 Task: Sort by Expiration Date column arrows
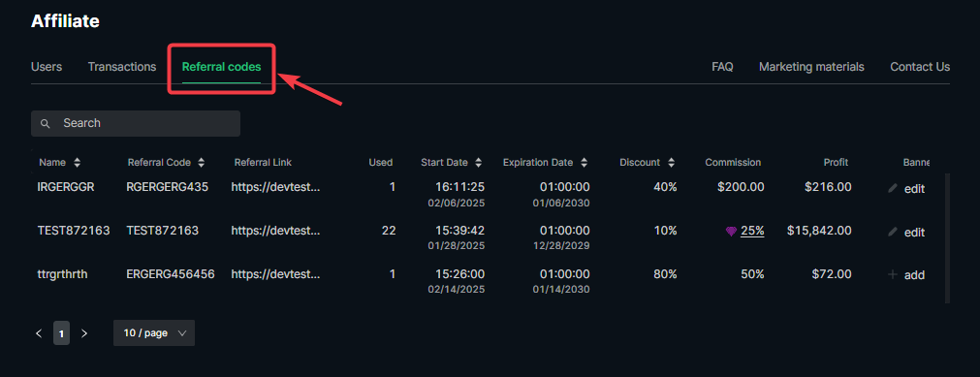coord(584,163)
